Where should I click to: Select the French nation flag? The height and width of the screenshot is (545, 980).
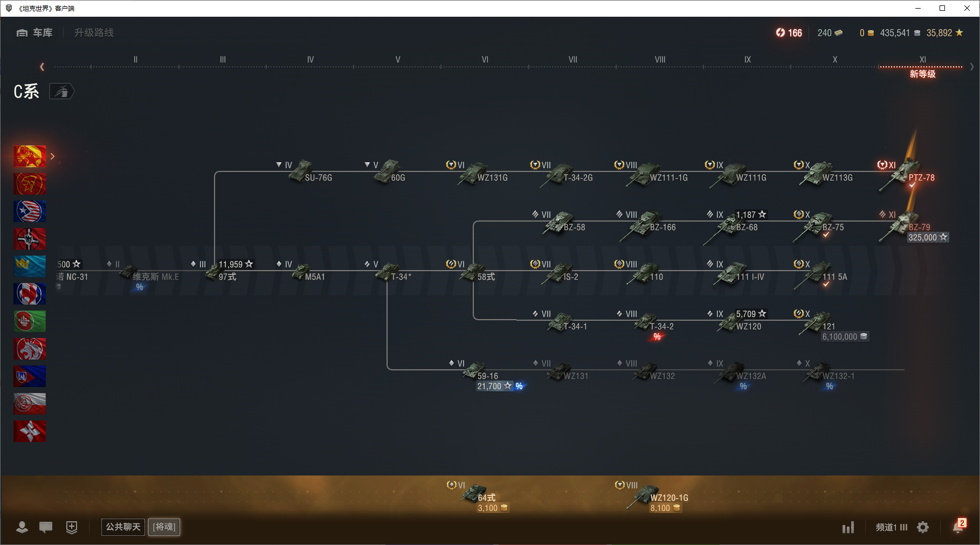[x=30, y=294]
